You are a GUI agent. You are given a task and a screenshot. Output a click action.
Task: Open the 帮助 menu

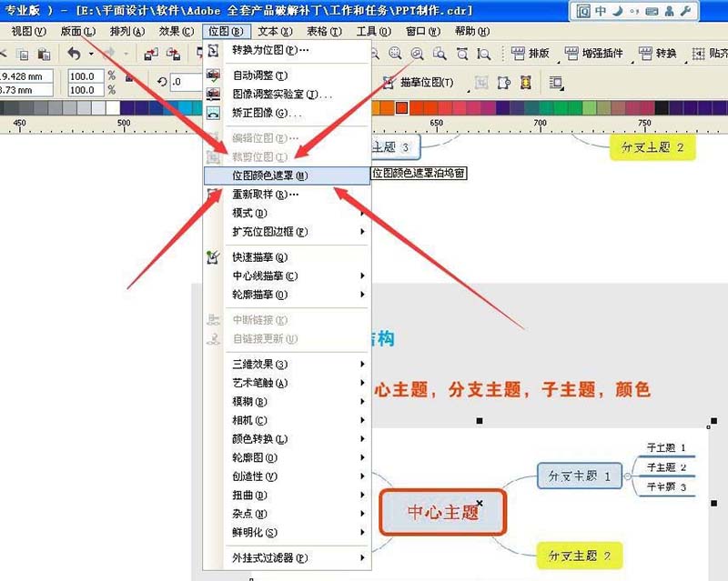pos(472,31)
